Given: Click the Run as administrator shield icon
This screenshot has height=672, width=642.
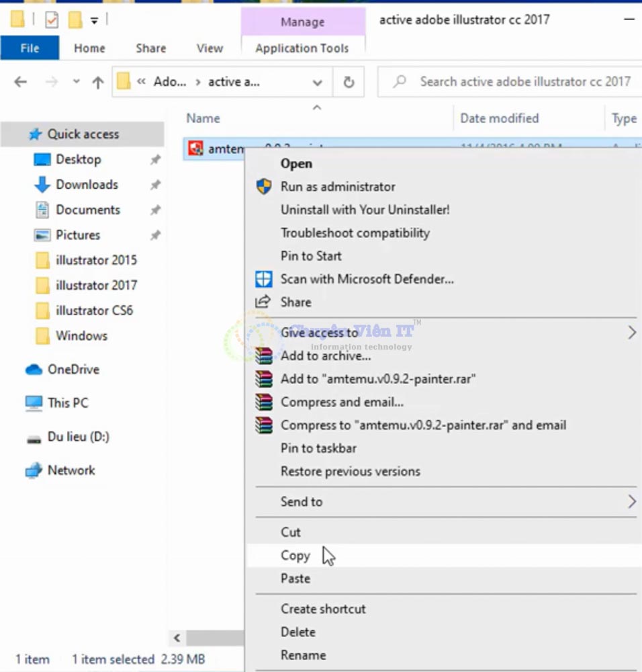Looking at the screenshot, I should tap(264, 187).
